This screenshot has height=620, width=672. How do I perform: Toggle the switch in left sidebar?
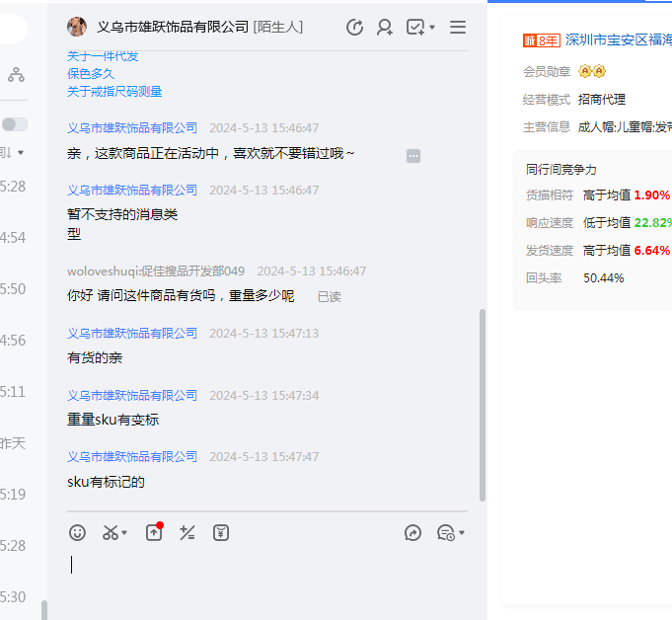tap(15, 124)
